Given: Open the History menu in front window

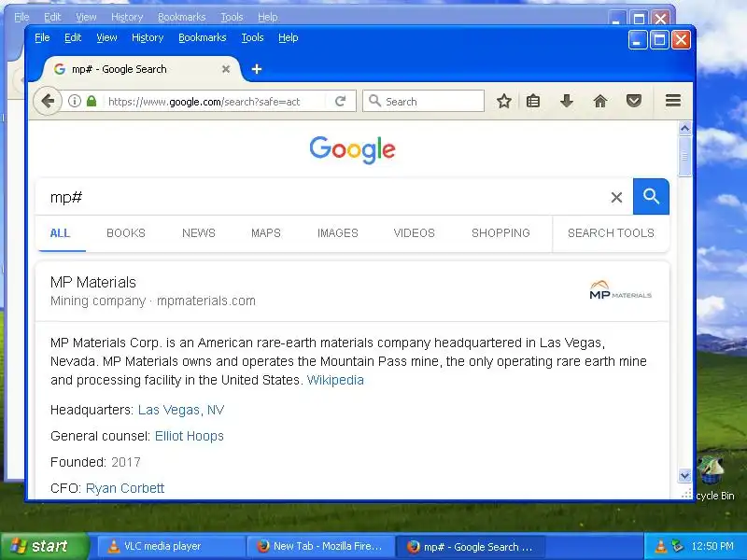Looking at the screenshot, I should (148, 37).
